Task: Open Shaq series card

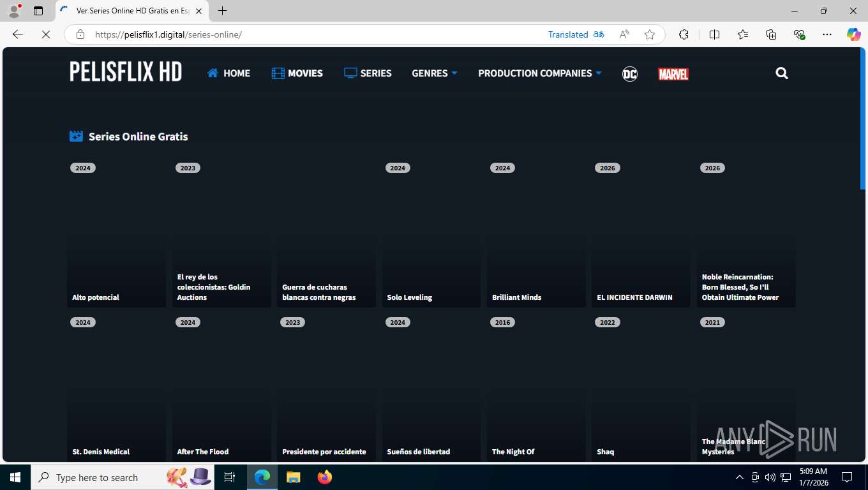Action: (x=641, y=387)
